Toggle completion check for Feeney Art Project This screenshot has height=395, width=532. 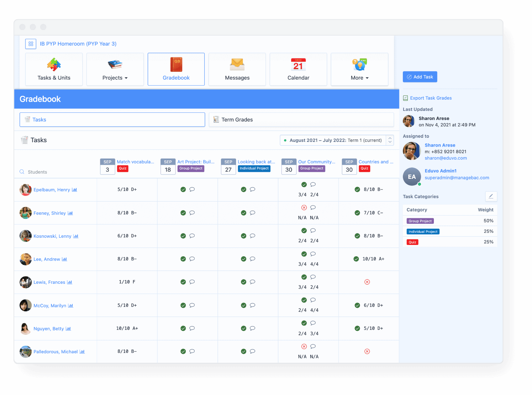(183, 213)
